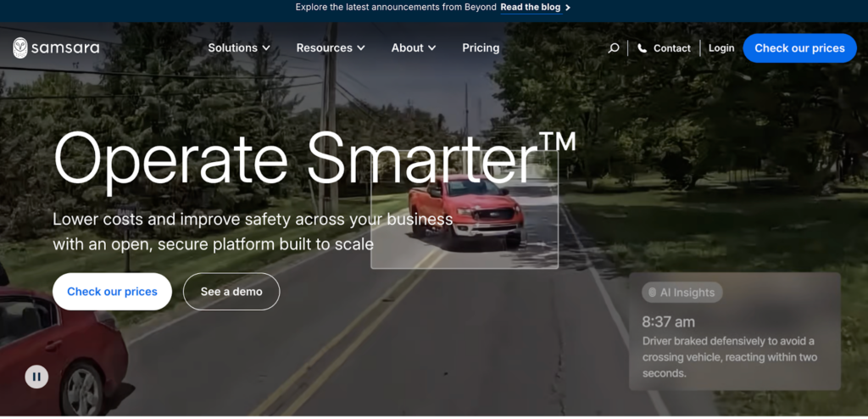The height and width of the screenshot is (419, 868).
Task: Expand the Solutions dropdown menu
Action: tap(238, 48)
